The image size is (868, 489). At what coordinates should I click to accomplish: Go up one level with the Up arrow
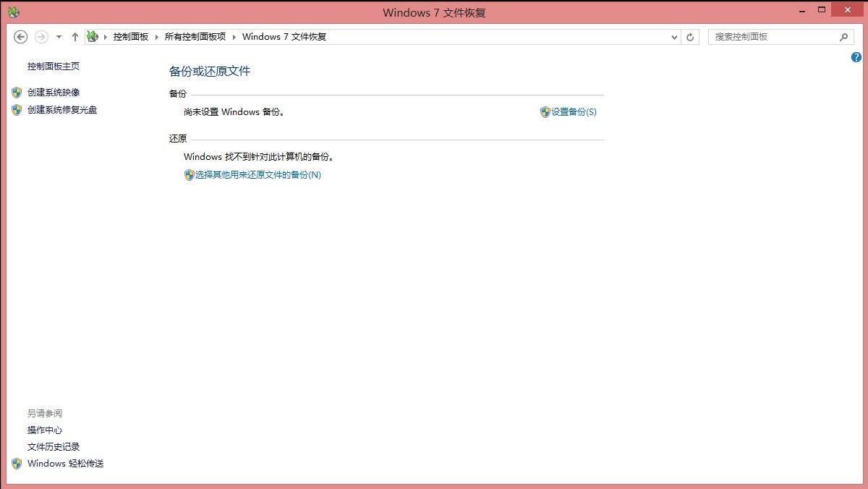75,37
